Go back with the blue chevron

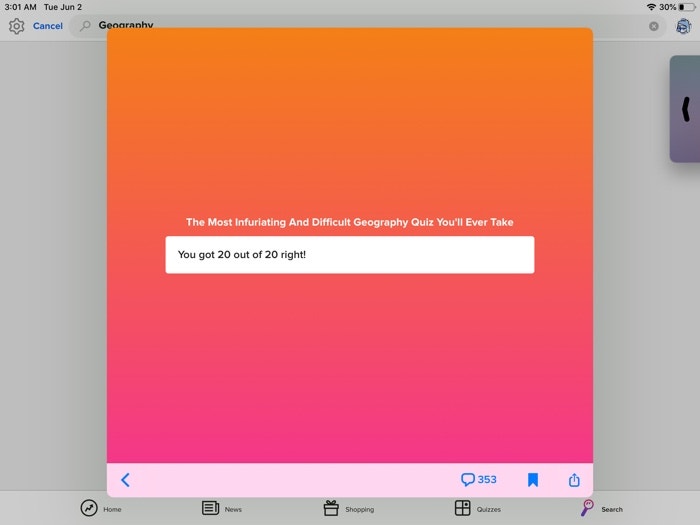tap(125, 480)
